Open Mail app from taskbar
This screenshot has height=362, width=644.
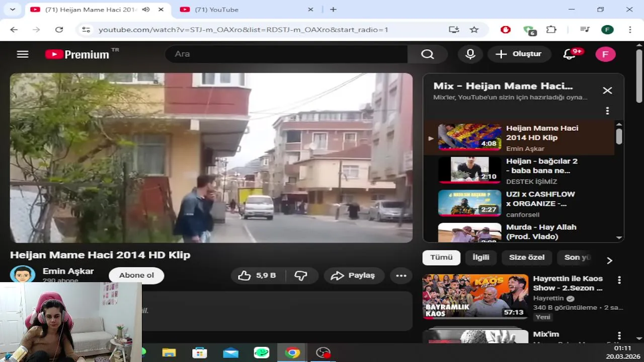(x=230, y=352)
